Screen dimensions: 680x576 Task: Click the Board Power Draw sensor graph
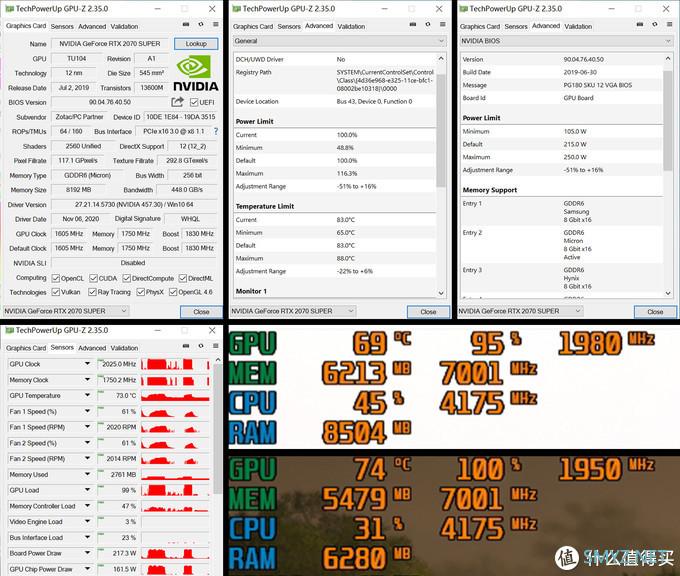[x=176, y=553]
